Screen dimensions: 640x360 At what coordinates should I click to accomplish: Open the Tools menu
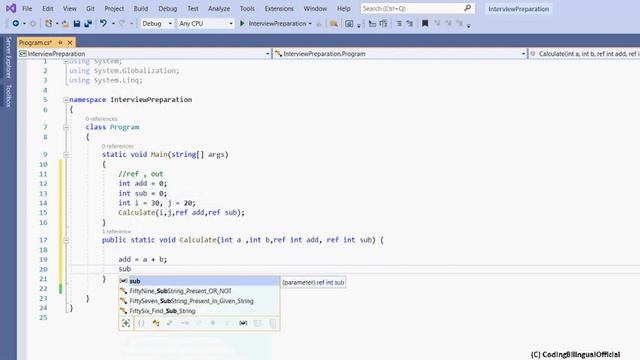pyautogui.click(x=247, y=8)
